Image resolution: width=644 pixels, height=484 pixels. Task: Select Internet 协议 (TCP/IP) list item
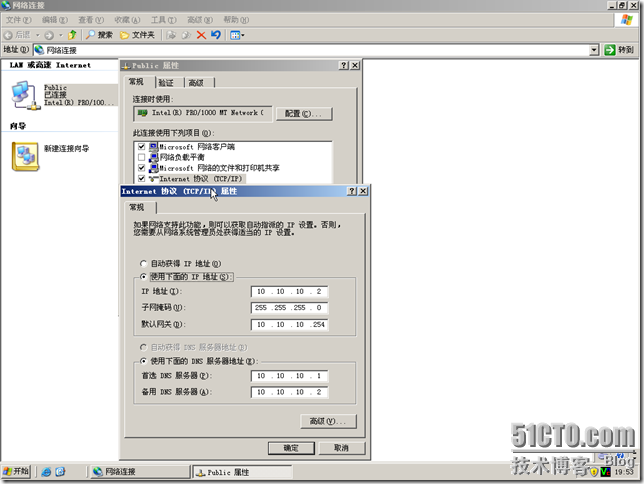(200, 179)
